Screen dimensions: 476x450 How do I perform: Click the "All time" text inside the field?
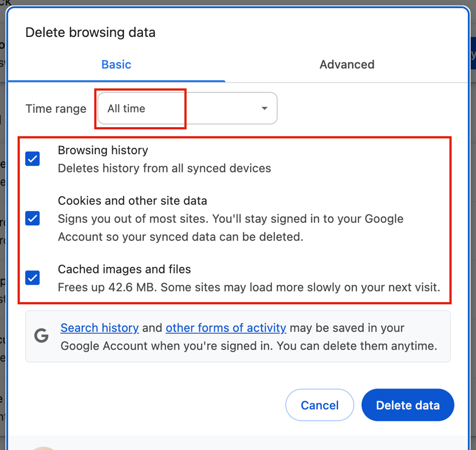click(126, 108)
